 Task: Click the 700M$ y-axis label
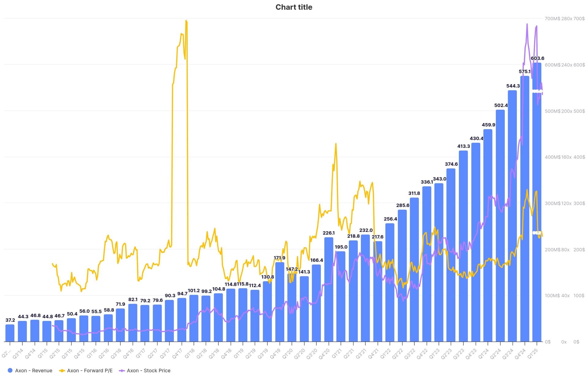tap(552, 19)
